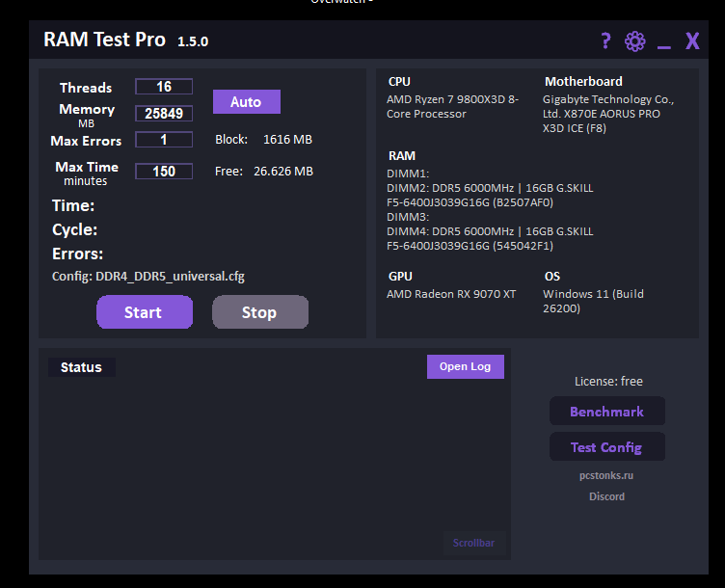
Task: Open settings via the gear icon
Action: coord(634,41)
